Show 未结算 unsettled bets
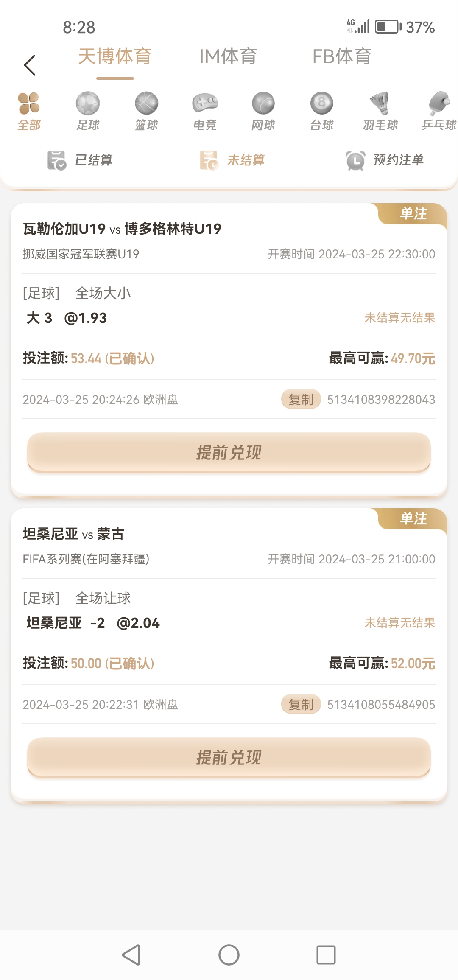Image resolution: width=458 pixels, height=980 pixels. [x=232, y=160]
